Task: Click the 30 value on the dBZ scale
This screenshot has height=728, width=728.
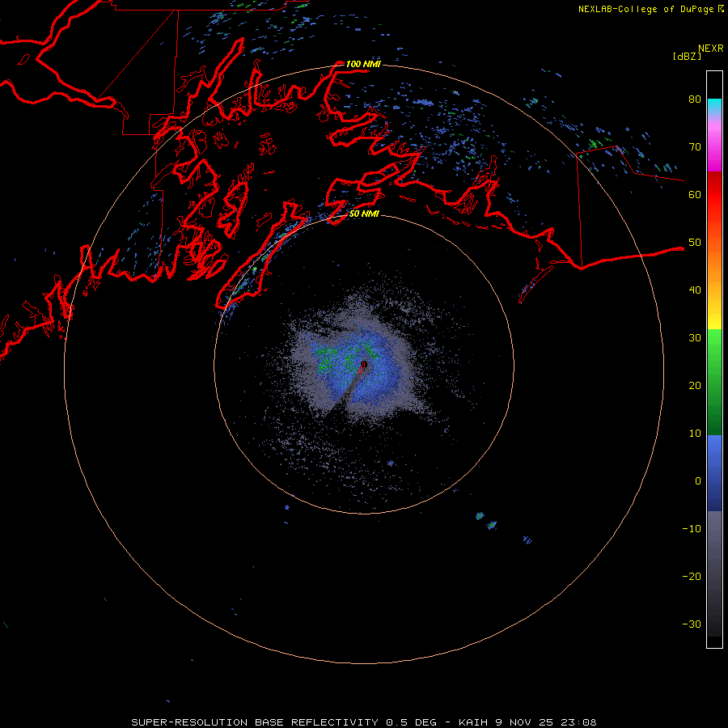Action: (x=695, y=338)
